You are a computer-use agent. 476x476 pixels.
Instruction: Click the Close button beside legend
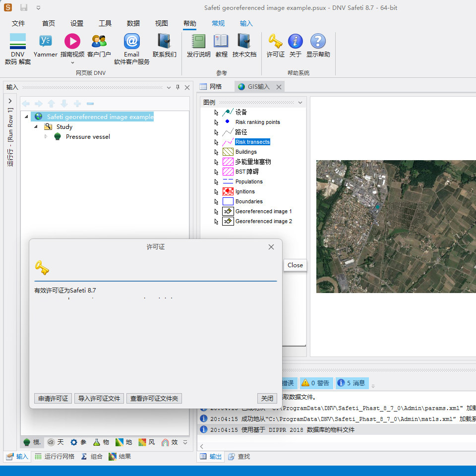295,265
